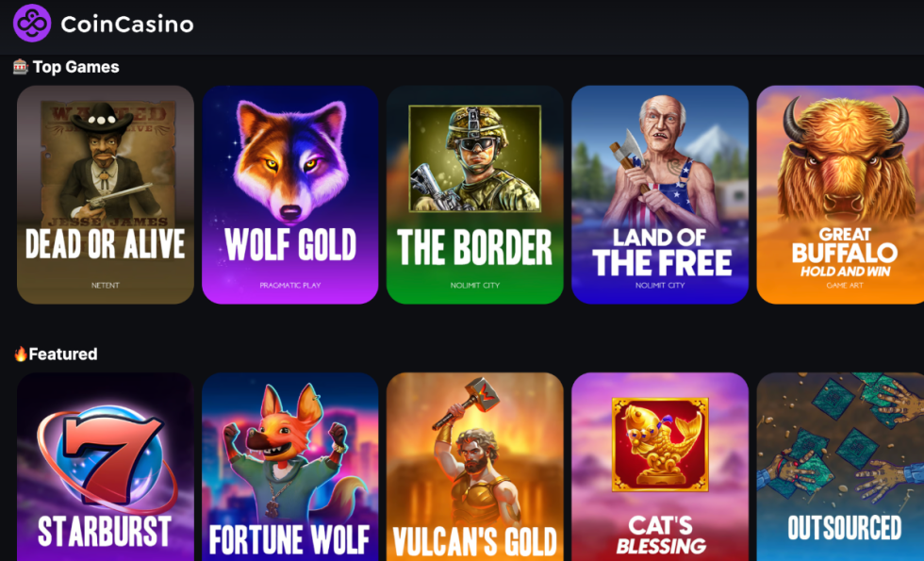Click the fire icon beside Featured
924x561 pixels.
(x=21, y=354)
